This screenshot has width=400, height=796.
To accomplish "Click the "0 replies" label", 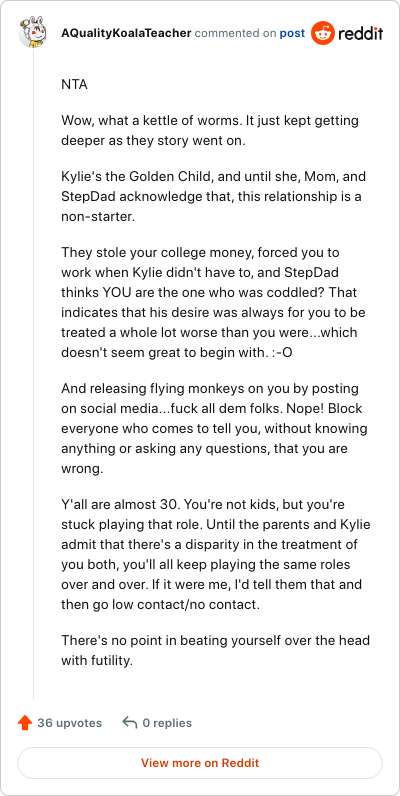I will point(167,722).
